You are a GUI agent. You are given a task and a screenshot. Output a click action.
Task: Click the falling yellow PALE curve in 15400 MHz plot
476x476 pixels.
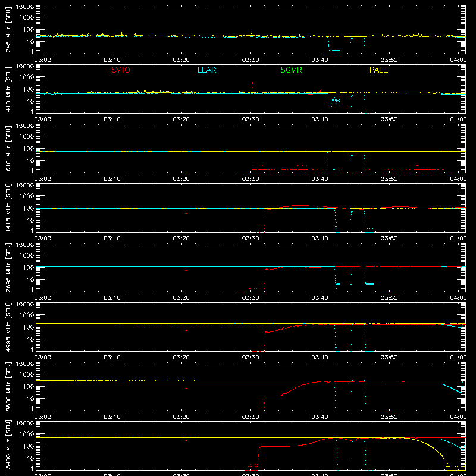(431, 446)
